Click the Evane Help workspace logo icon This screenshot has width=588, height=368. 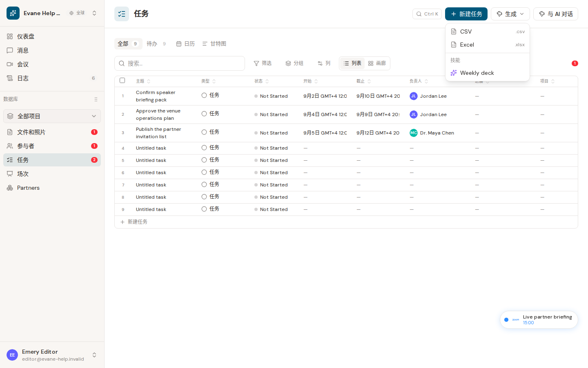click(13, 13)
